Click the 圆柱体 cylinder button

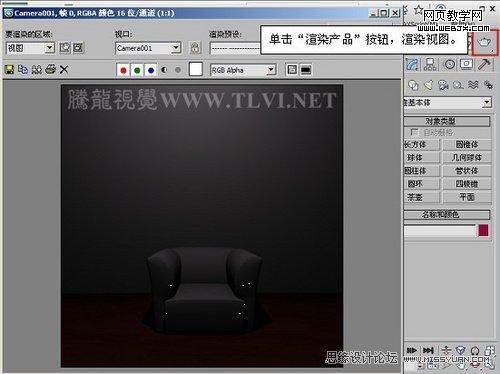click(422, 171)
